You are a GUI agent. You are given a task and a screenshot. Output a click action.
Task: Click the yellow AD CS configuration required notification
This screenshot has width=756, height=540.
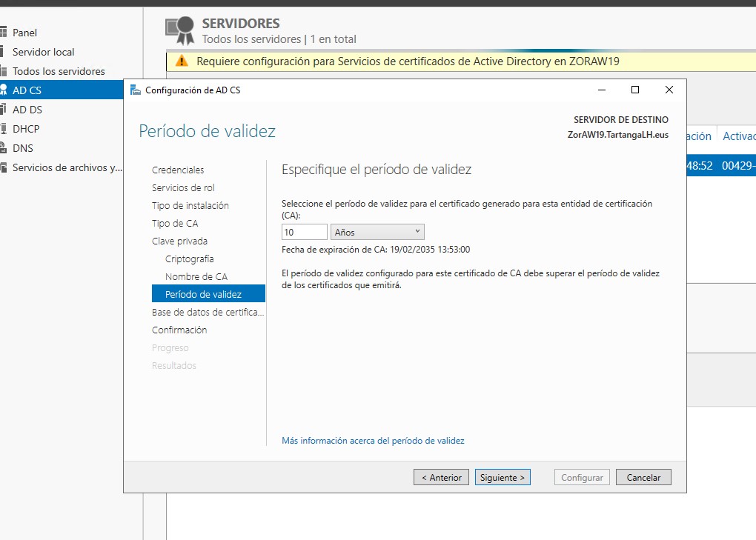(x=461, y=61)
